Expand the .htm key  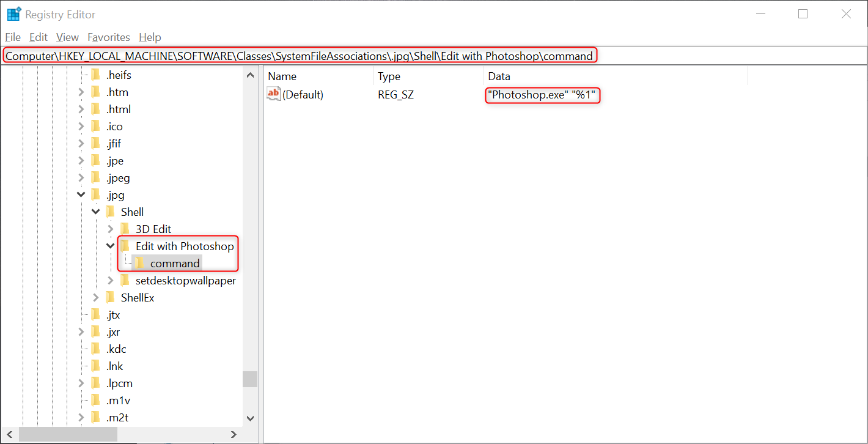pos(81,92)
